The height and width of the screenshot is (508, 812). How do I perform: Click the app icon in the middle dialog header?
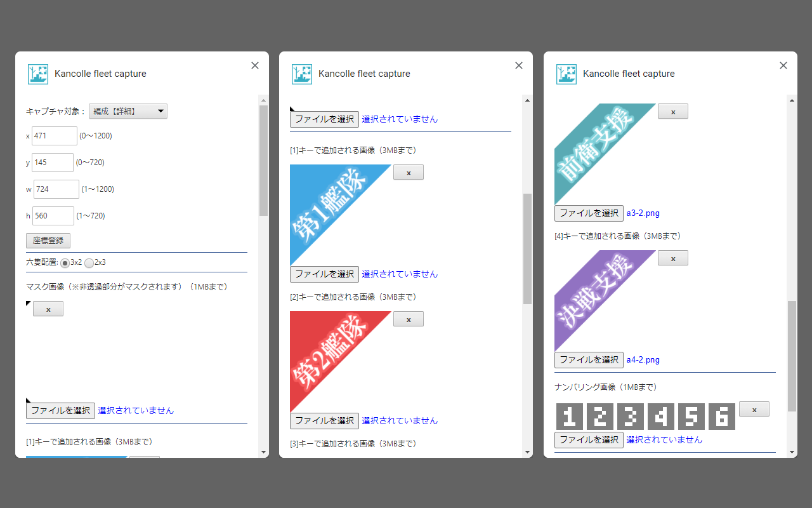[x=302, y=74]
